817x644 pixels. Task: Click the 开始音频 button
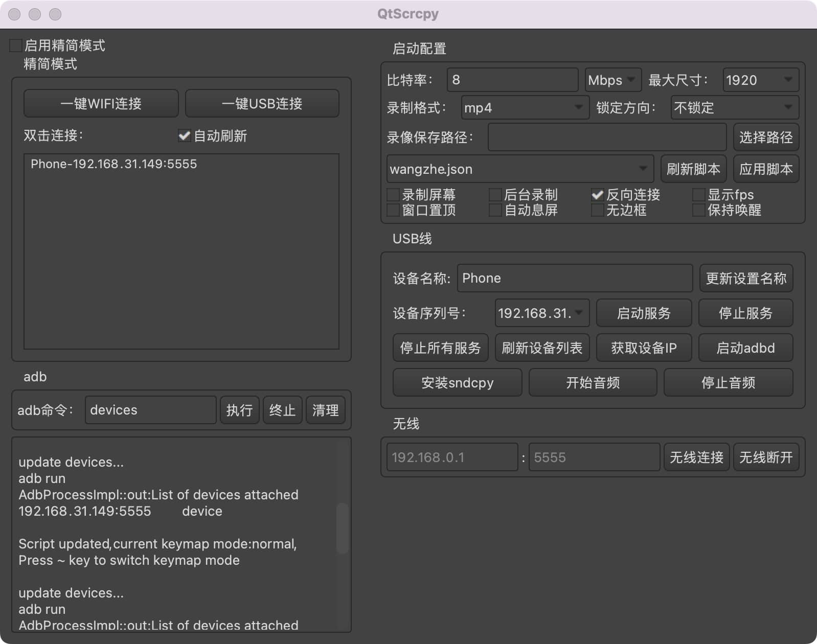[x=593, y=382]
